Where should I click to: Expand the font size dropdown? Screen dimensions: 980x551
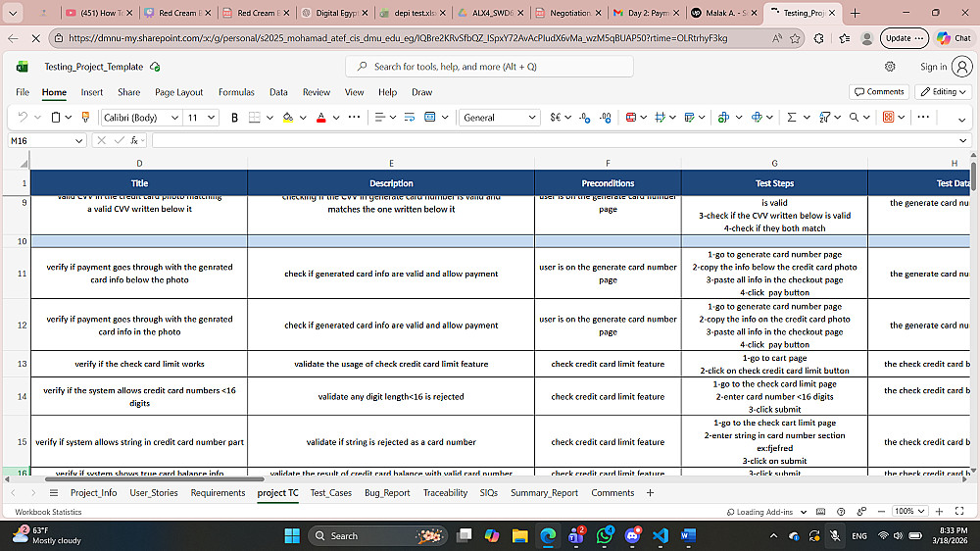tap(212, 118)
